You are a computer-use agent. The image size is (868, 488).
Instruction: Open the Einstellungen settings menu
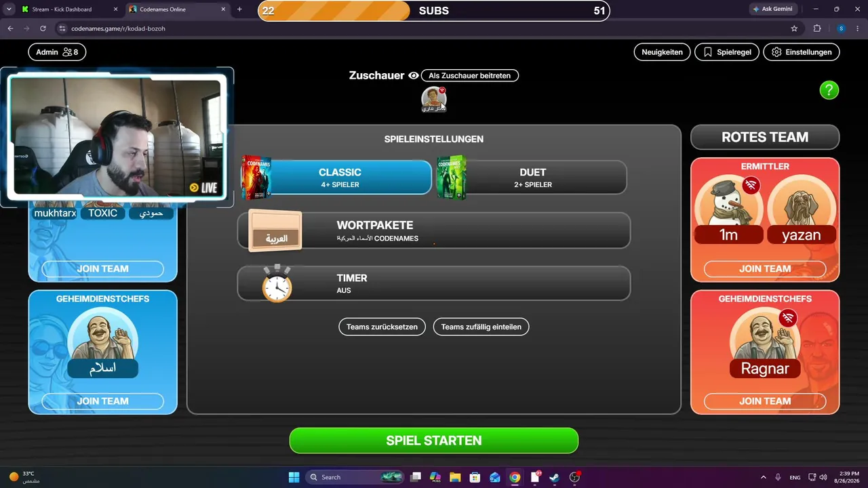tap(802, 52)
